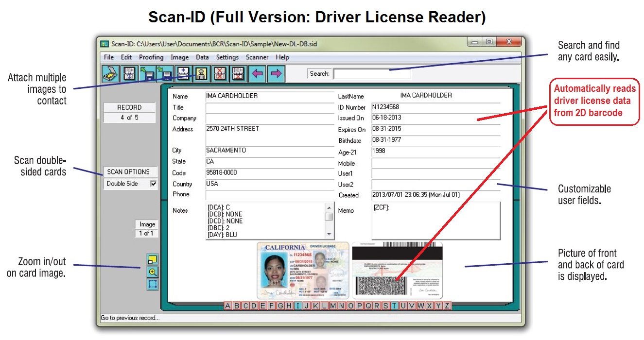This screenshot has height=340, width=644.
Task: Go to previous record with the left arrow
Action: click(x=257, y=74)
